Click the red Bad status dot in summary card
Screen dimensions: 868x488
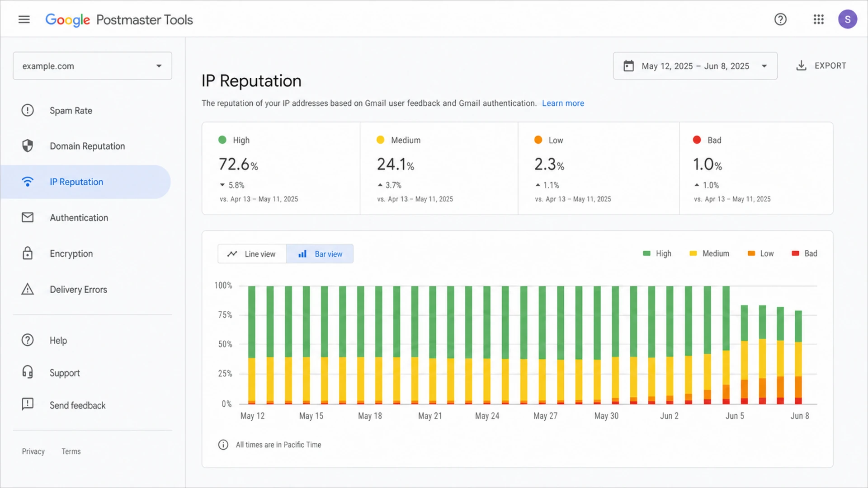[x=697, y=140]
